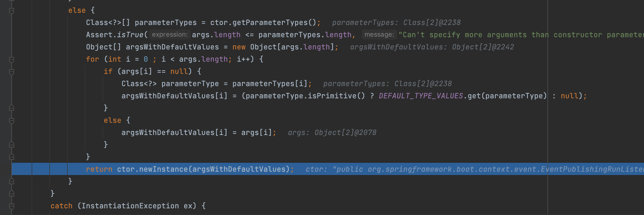Click the fold-end marker beside the for loop's closing brace
The width and height of the screenshot is (644, 215).
(12, 157)
